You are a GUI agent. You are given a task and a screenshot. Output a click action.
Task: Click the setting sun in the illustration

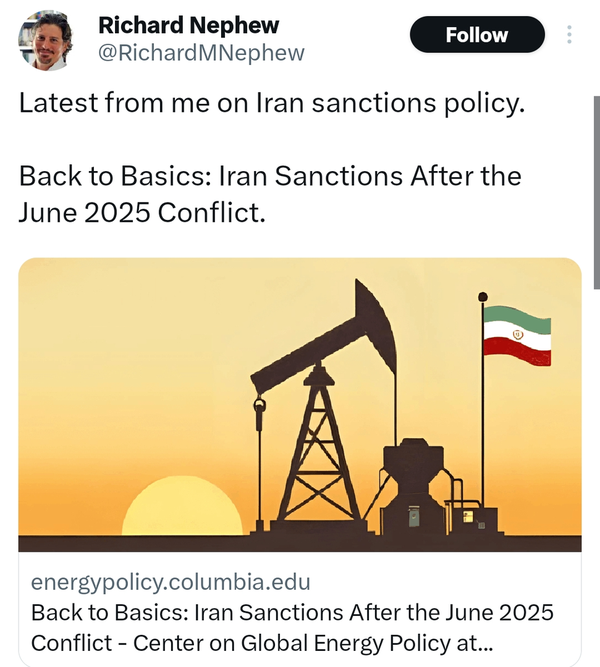(x=182, y=509)
